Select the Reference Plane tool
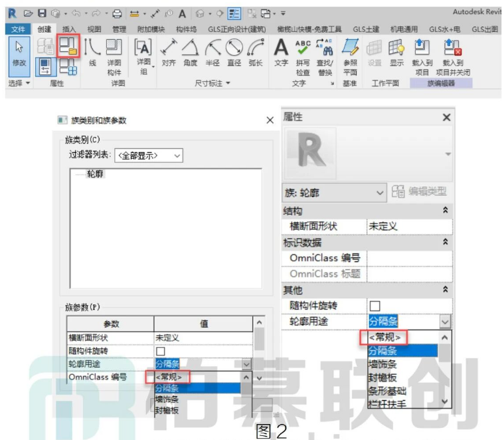The image size is (504, 440). point(350,57)
